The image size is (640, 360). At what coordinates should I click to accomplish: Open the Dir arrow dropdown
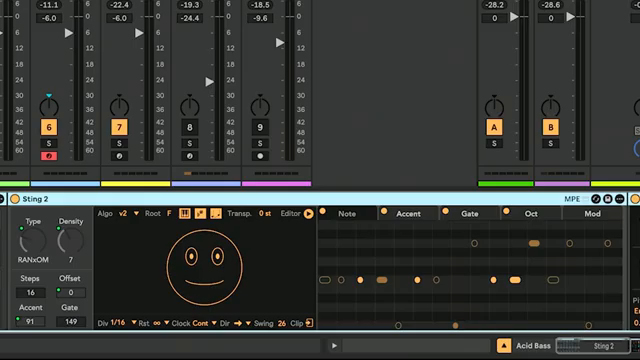pyautogui.click(x=248, y=323)
